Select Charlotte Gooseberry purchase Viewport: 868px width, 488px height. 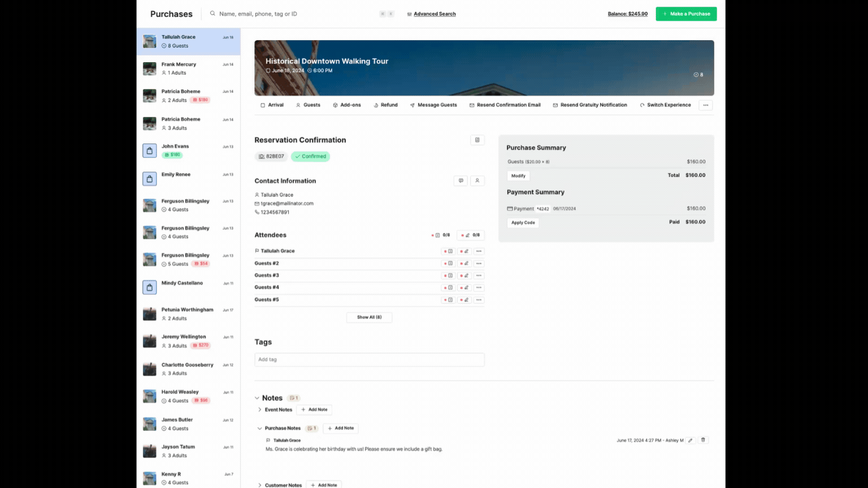[189, 369]
